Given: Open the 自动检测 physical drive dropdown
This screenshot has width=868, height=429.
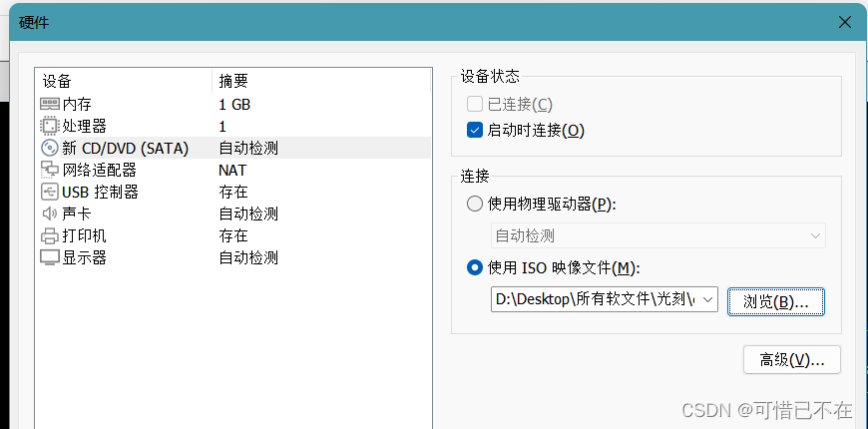Looking at the screenshot, I should (659, 236).
